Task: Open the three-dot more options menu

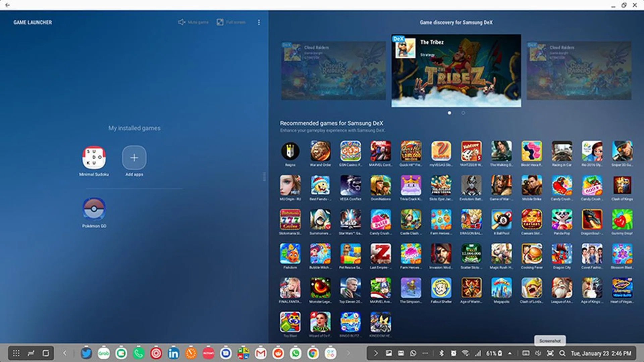Action: (x=259, y=22)
